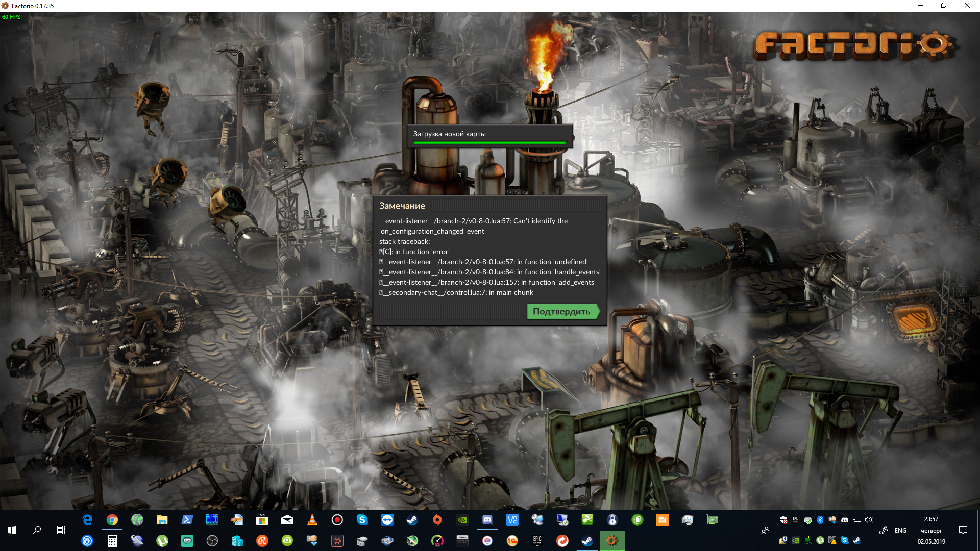This screenshot has height=551, width=980.
Task: Click the green Подтвердить button
Action: coord(562,311)
